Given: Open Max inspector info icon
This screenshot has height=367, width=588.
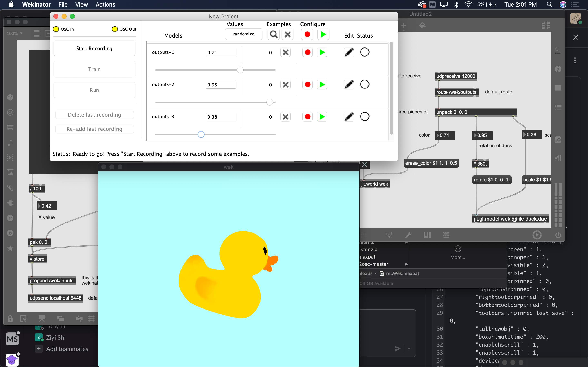Looking at the screenshot, I should [x=558, y=69].
